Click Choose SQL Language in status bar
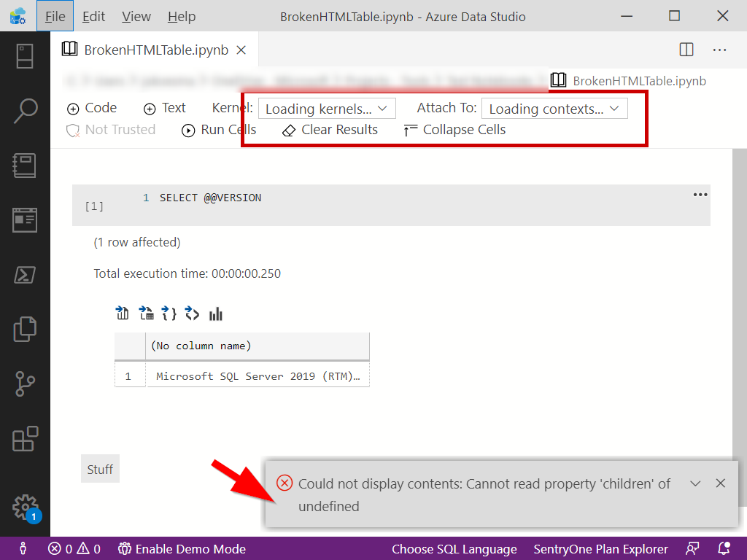Screen dimensions: 747x560 454,549
